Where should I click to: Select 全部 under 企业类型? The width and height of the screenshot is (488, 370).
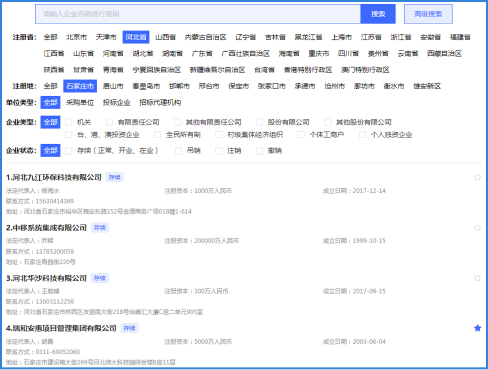point(51,122)
